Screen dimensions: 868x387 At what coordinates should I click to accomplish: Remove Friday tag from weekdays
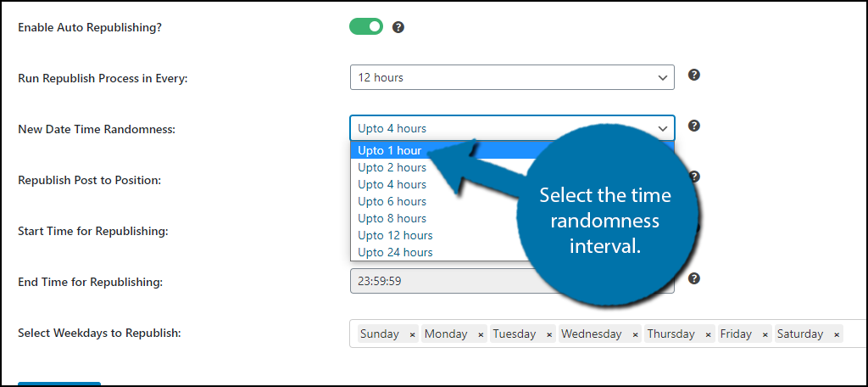[765, 334]
